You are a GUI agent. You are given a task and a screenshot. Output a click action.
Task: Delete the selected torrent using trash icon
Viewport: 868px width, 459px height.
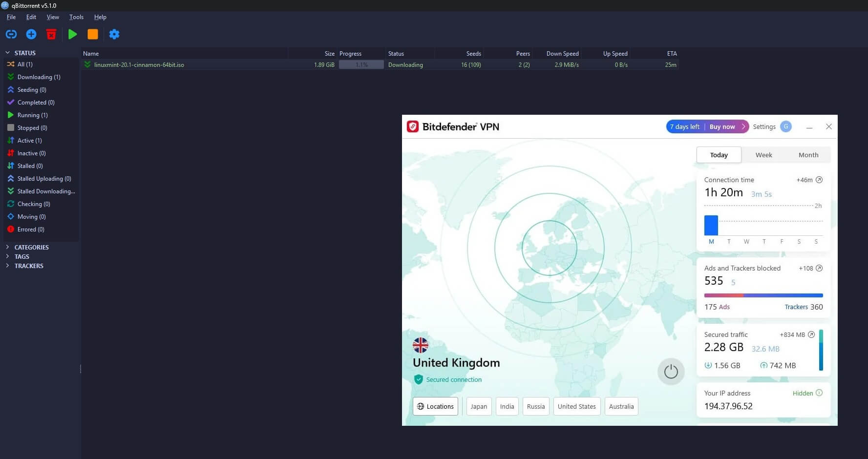click(51, 34)
